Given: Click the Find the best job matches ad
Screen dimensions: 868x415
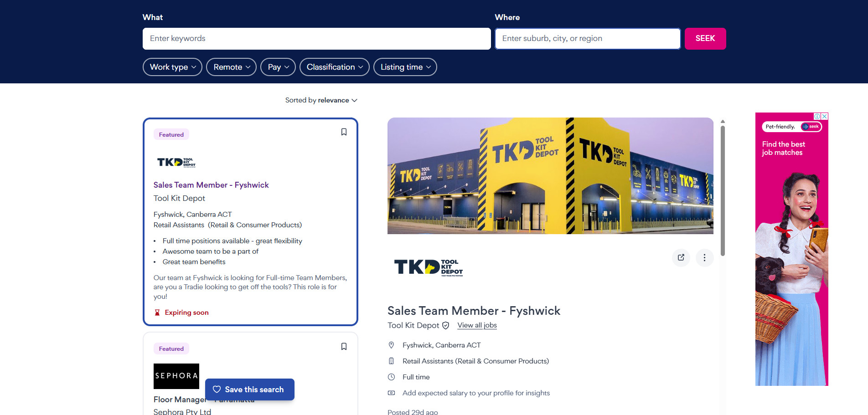Looking at the screenshot, I should [791, 249].
